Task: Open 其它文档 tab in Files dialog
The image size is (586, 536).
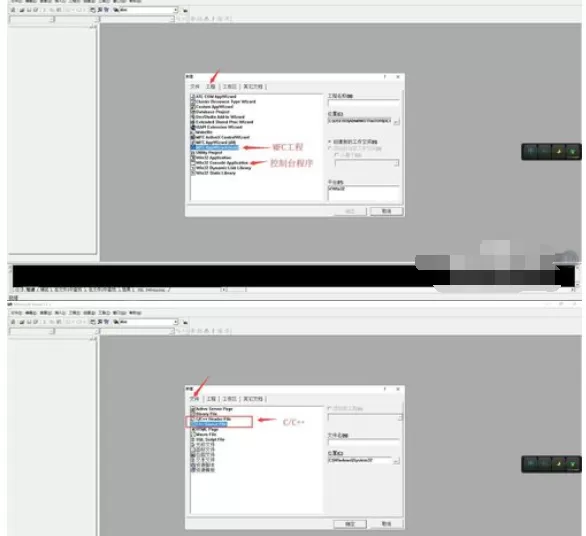Action: click(x=253, y=399)
